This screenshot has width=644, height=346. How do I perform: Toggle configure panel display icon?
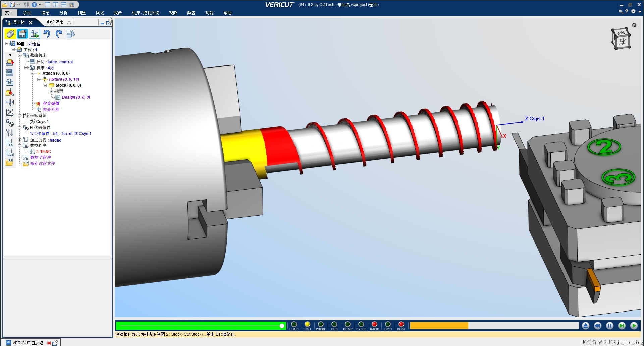click(22, 34)
